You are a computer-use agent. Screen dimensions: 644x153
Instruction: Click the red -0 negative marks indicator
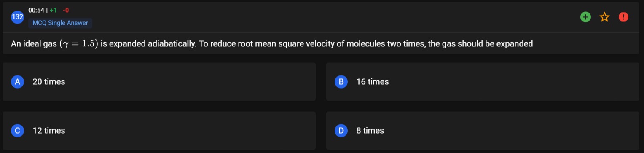(65, 10)
